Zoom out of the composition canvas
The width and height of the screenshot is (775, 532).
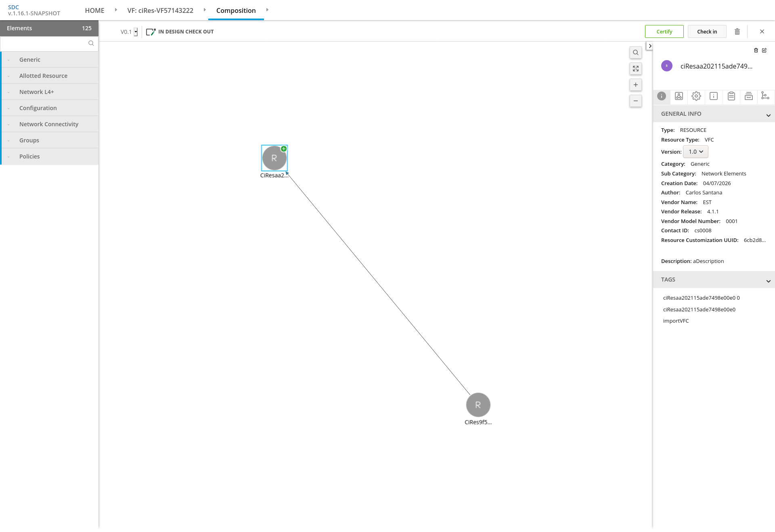click(636, 101)
